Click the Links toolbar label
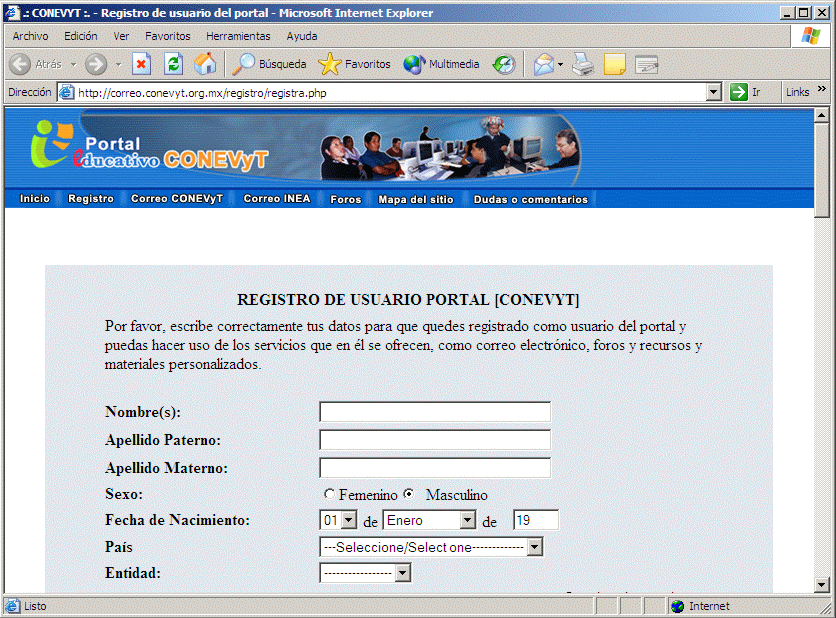The width and height of the screenshot is (836, 618). click(798, 92)
